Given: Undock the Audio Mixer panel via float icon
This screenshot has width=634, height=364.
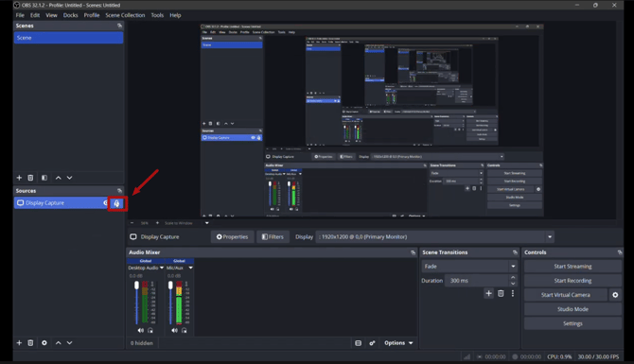Looking at the screenshot, I should click(x=413, y=252).
